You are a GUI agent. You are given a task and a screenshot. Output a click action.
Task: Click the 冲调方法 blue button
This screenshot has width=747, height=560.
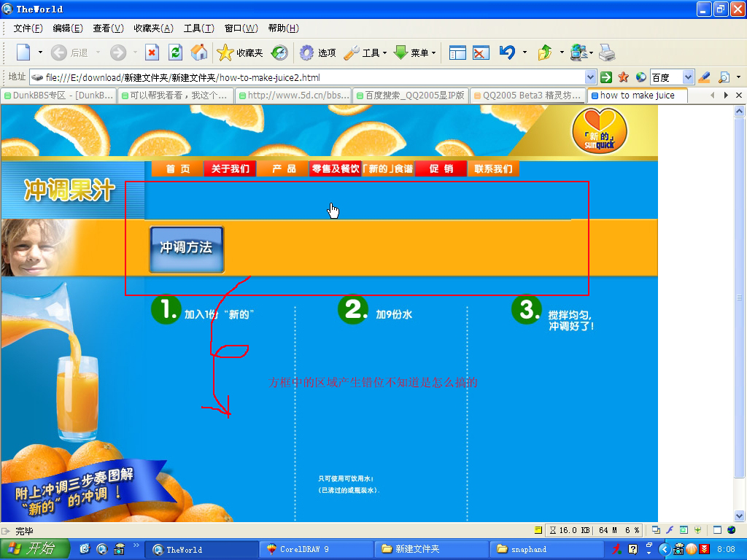(x=186, y=249)
